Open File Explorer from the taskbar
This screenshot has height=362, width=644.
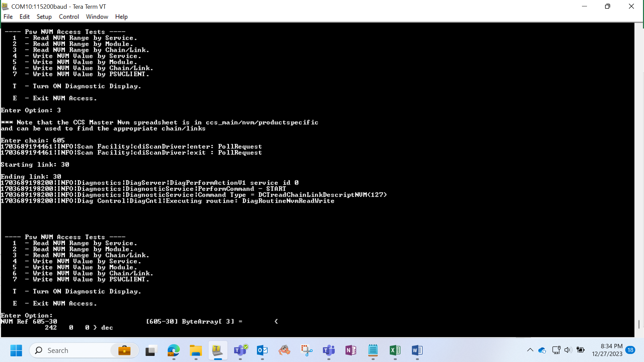pos(196,350)
